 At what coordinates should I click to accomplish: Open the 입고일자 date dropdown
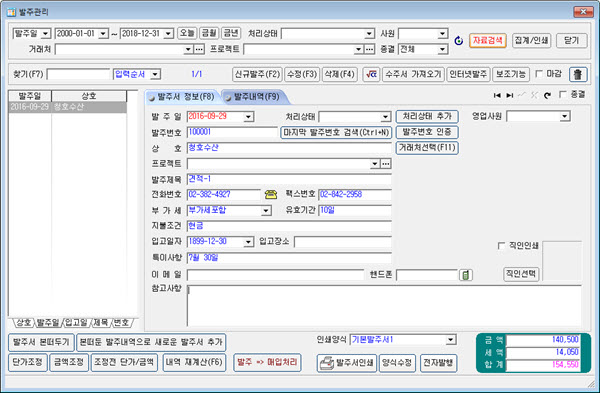point(248,242)
